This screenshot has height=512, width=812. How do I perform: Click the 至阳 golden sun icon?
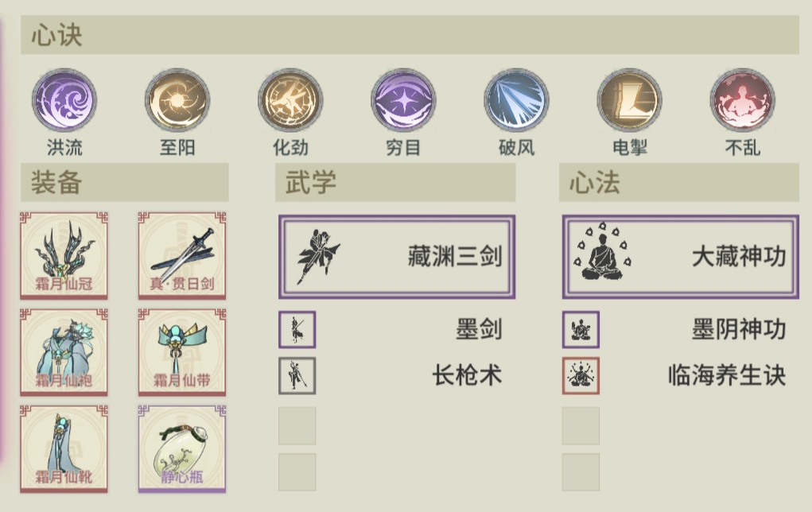177,100
